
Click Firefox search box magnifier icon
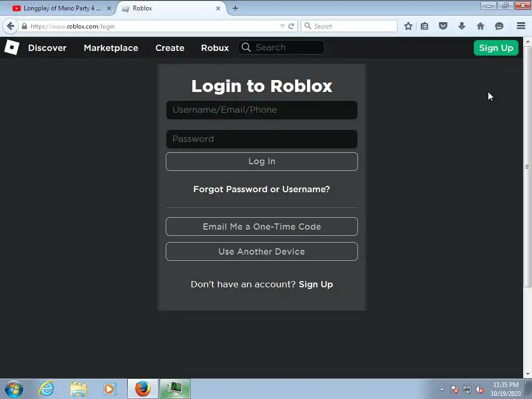[308, 26]
